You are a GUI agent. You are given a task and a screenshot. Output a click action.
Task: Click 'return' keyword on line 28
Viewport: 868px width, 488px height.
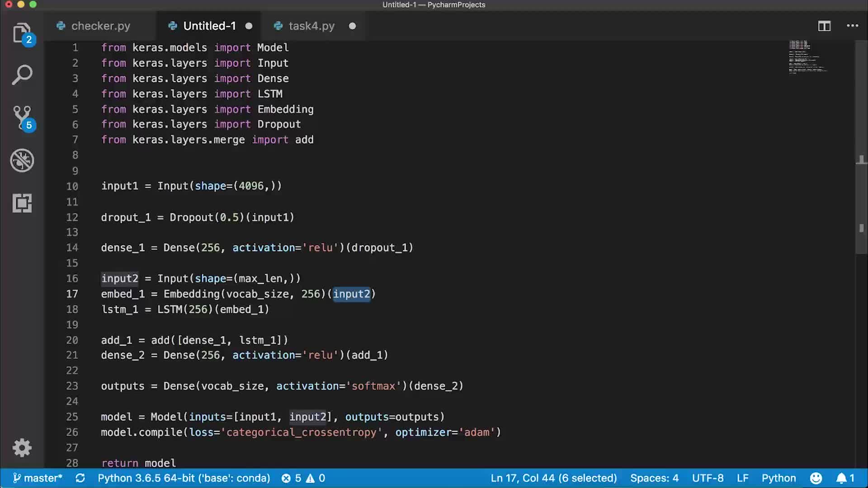tap(120, 463)
